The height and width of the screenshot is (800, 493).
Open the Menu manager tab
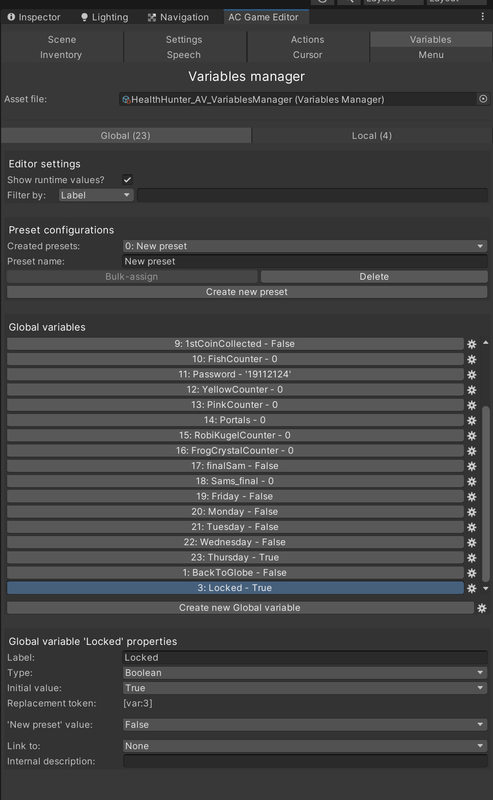[431, 55]
